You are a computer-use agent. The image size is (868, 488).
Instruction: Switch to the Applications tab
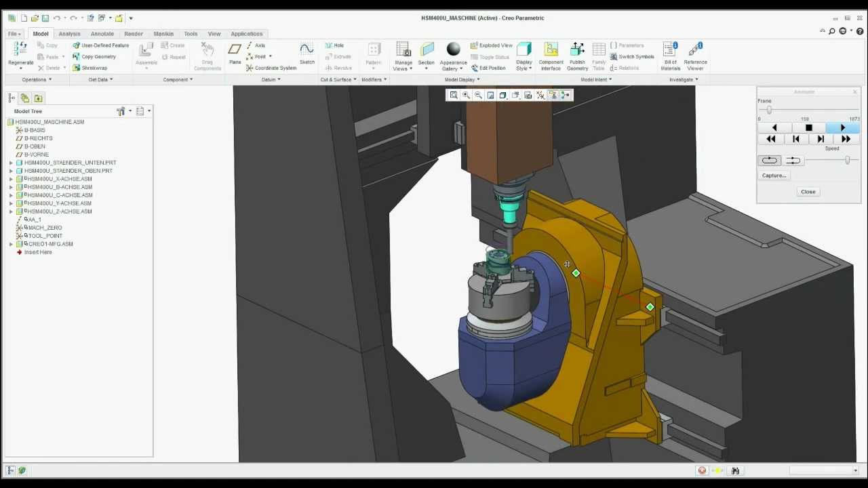coord(247,34)
